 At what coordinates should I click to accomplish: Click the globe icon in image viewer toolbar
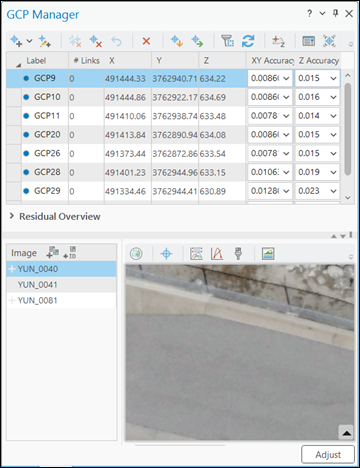coord(136,254)
